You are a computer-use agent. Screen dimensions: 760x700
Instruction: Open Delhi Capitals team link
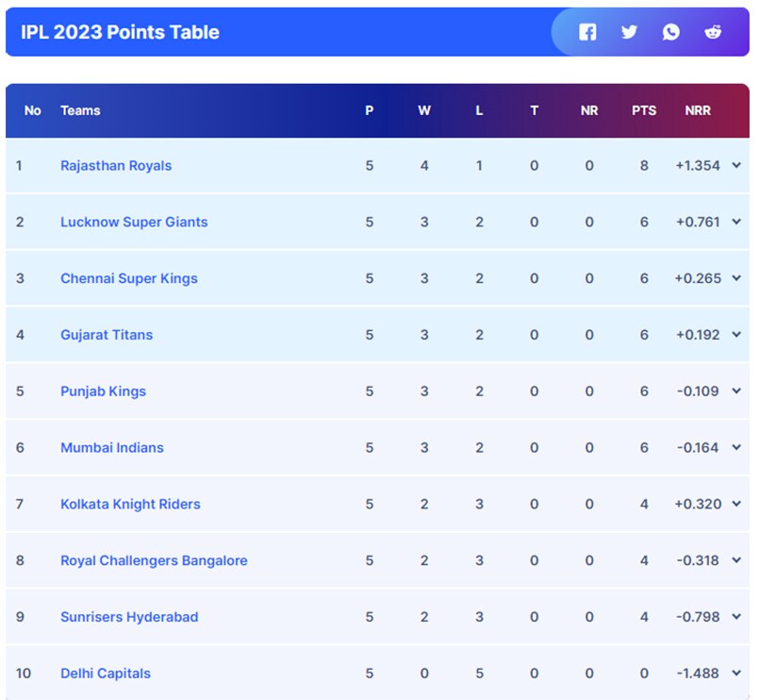(106, 674)
